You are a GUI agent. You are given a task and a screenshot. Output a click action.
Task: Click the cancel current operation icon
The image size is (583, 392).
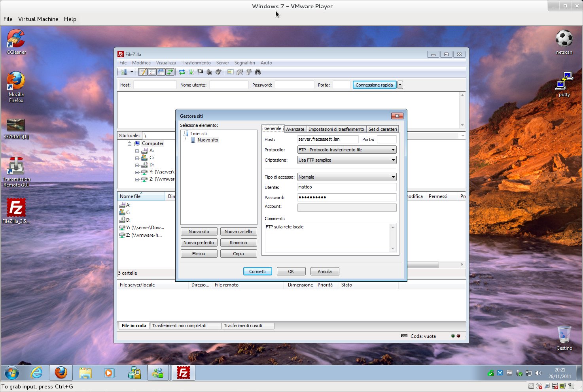pos(200,72)
